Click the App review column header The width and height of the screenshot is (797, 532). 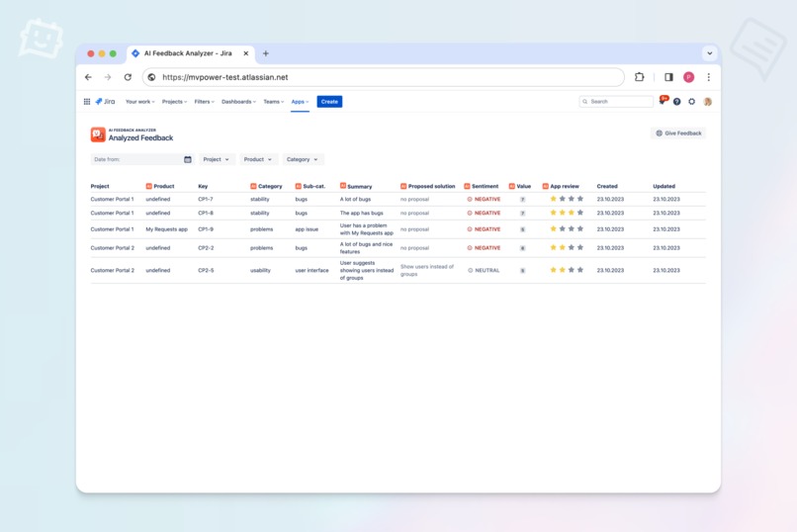[x=561, y=187]
